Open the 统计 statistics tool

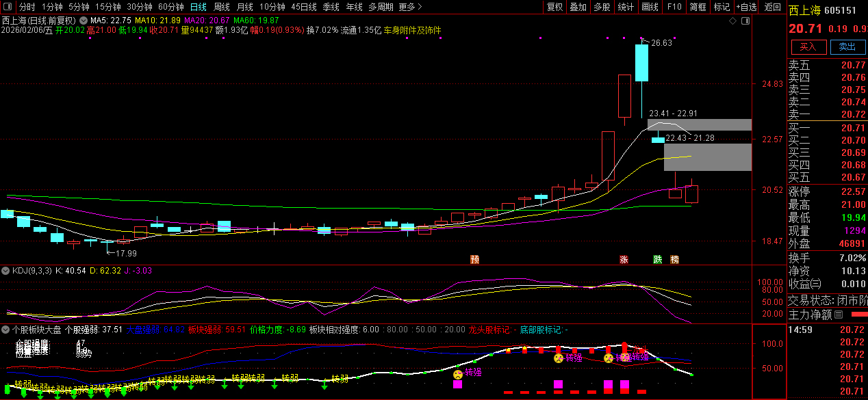pos(626,7)
